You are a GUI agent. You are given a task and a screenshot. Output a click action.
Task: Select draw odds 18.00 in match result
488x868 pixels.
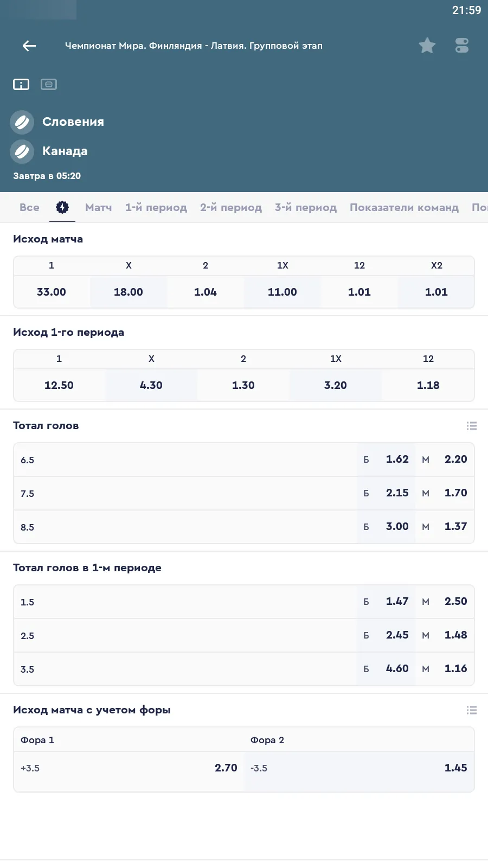pos(129,292)
